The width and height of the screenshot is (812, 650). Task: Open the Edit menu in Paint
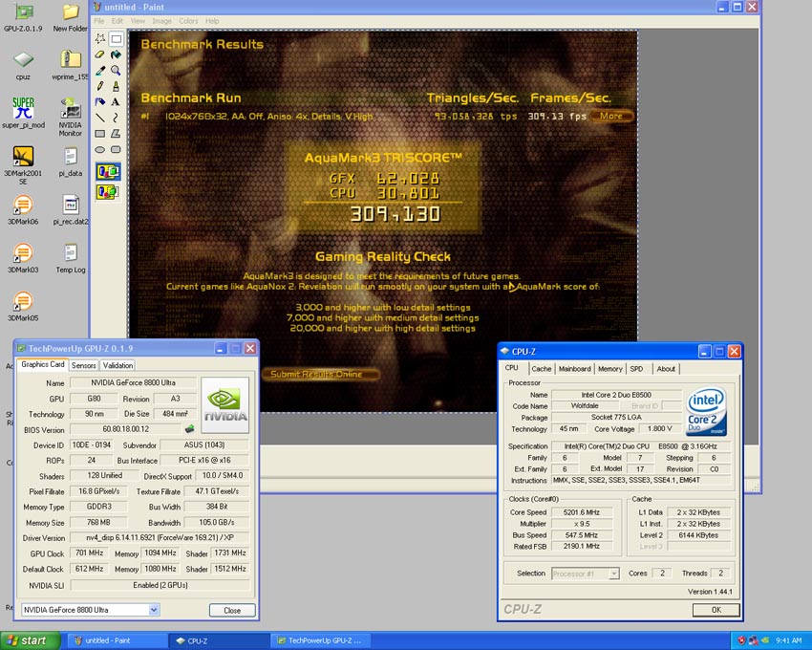[x=118, y=21]
